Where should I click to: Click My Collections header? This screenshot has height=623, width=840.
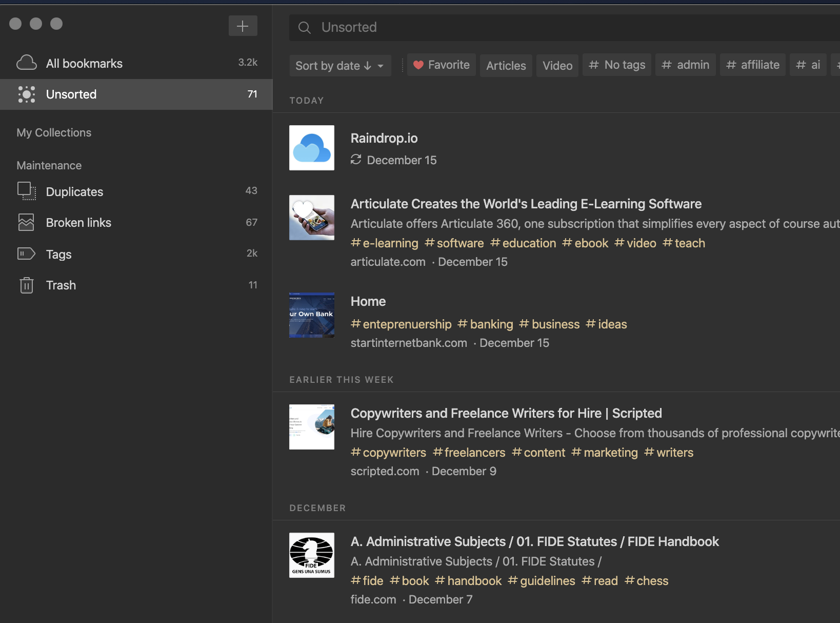(x=54, y=132)
